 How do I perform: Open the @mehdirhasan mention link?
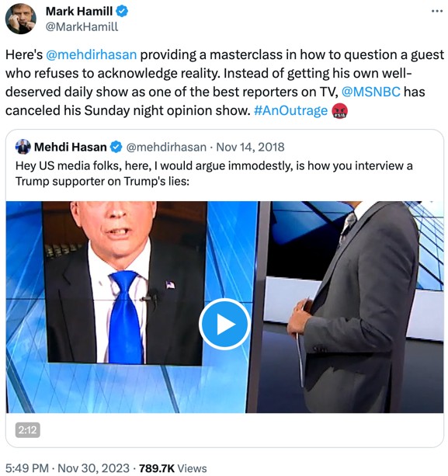pos(92,55)
